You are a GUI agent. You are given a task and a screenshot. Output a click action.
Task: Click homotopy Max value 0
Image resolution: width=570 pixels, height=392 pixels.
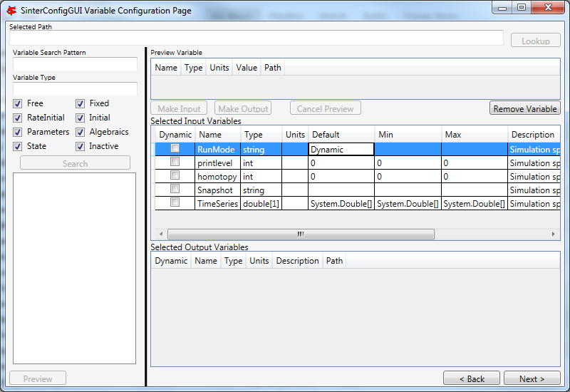[x=475, y=176]
